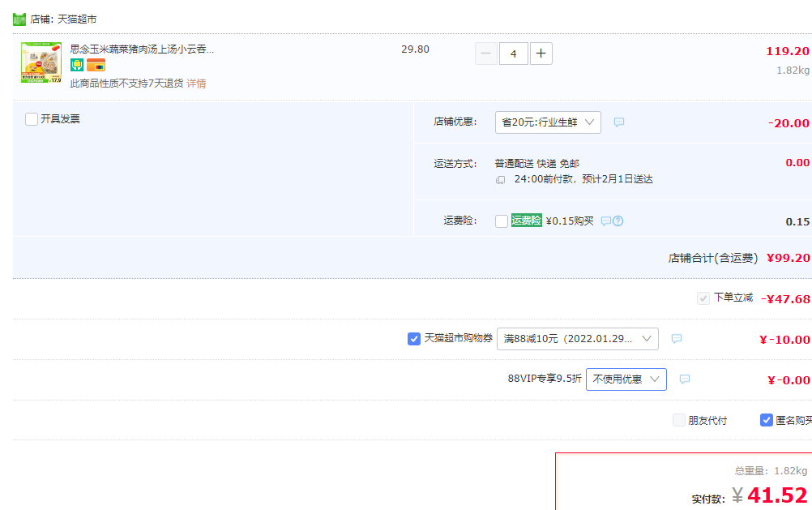The image size is (812, 510).
Task: Click the coupon amount ¥-10.00
Action: tap(784, 340)
